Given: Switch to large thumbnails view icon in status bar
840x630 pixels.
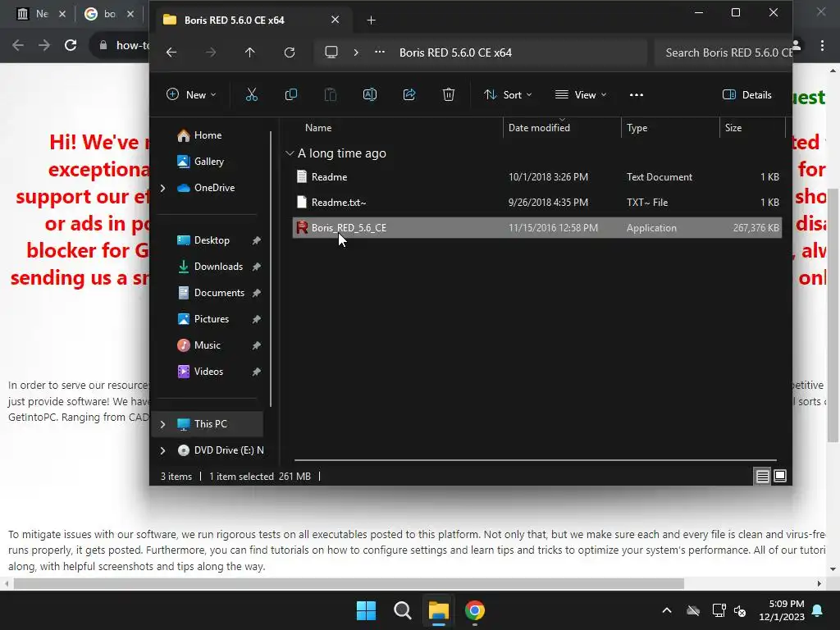Looking at the screenshot, I should [780, 476].
